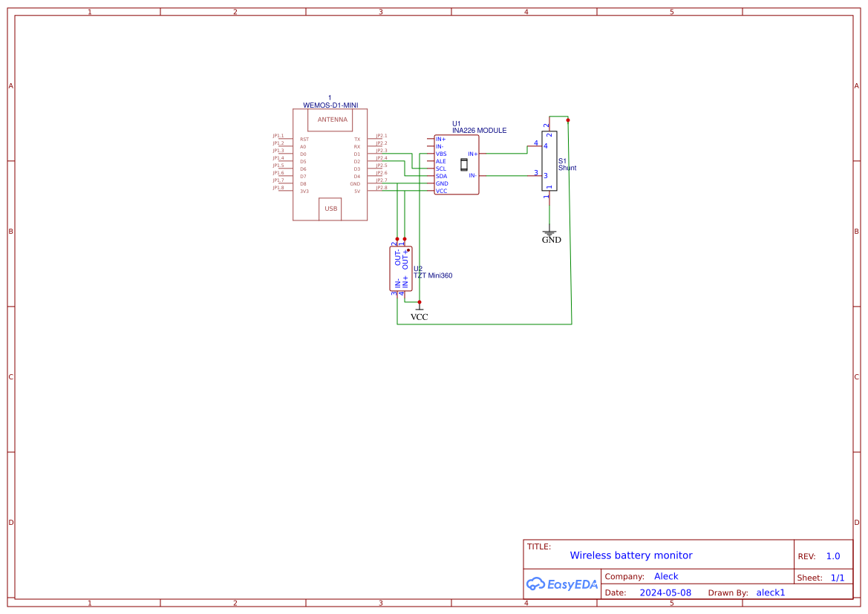
Task: Click the USB connector block on the WEMOS module
Action: point(330,209)
